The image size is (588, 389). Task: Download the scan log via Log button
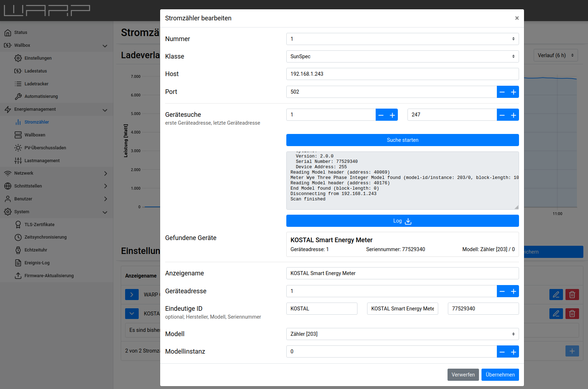tap(402, 221)
